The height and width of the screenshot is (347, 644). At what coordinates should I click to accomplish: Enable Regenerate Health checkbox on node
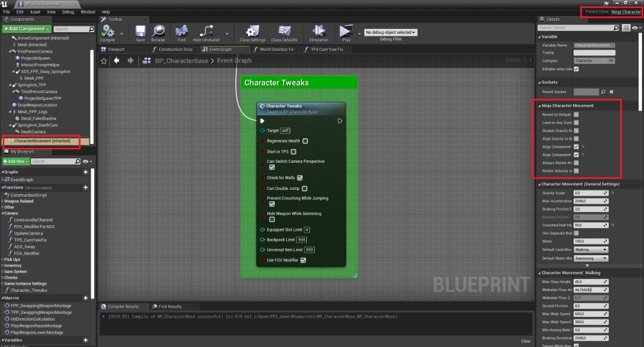pyautogui.click(x=304, y=141)
